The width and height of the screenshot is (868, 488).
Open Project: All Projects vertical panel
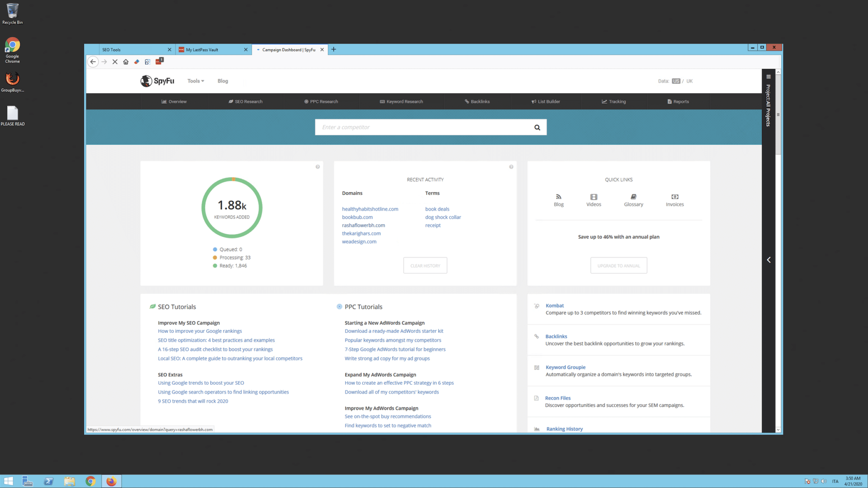pos(768,105)
